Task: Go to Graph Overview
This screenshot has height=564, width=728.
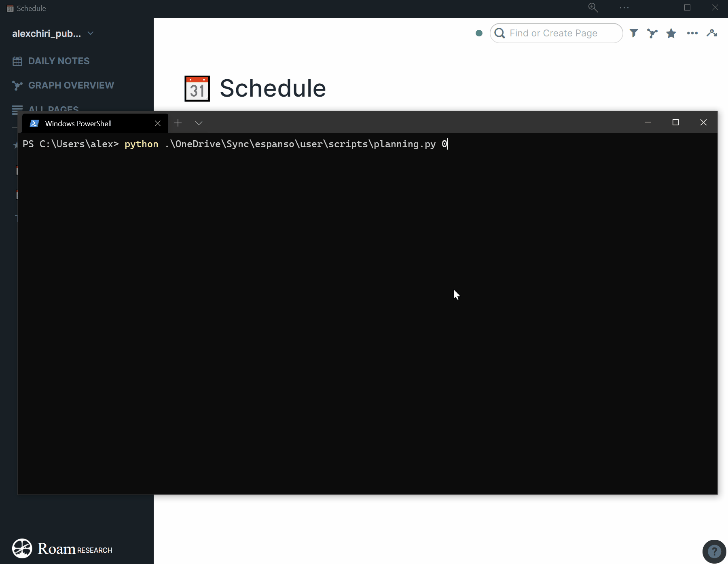Action: click(x=71, y=85)
